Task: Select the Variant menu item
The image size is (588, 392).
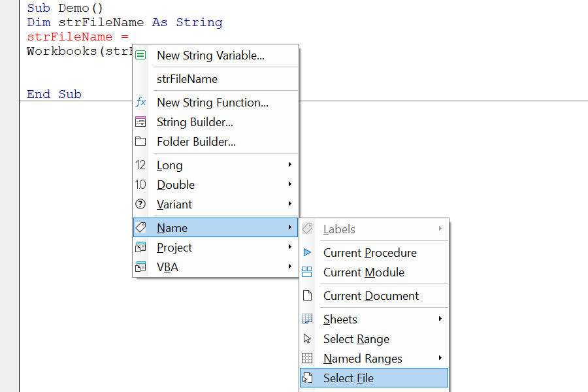Action: point(216,204)
